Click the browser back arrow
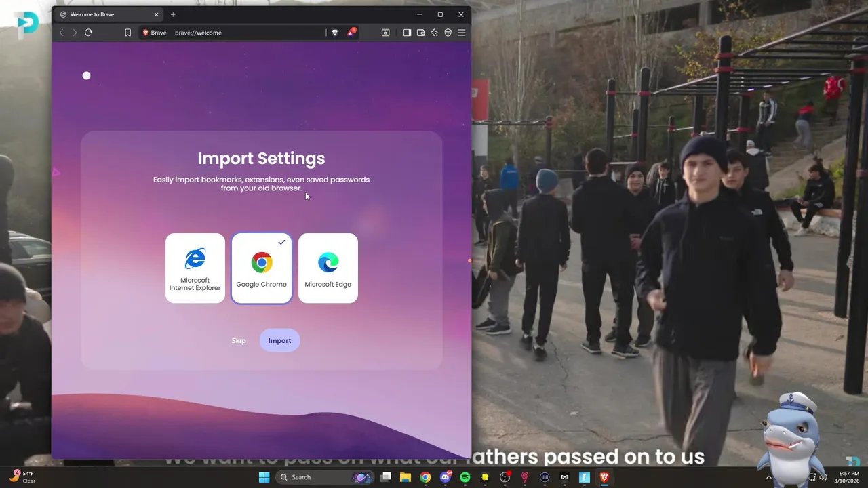Screen dimensions: 868x488 click(x=62, y=33)
